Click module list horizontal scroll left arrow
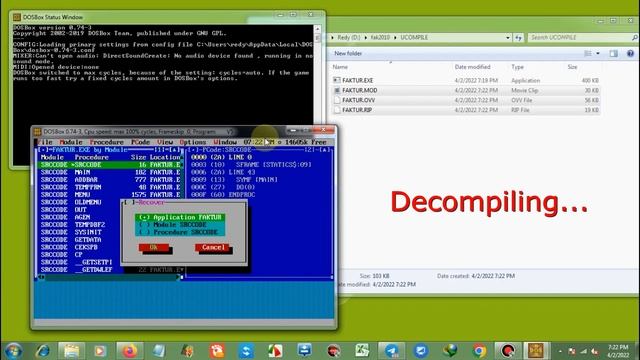This screenshot has height=360, width=640. coord(41,277)
